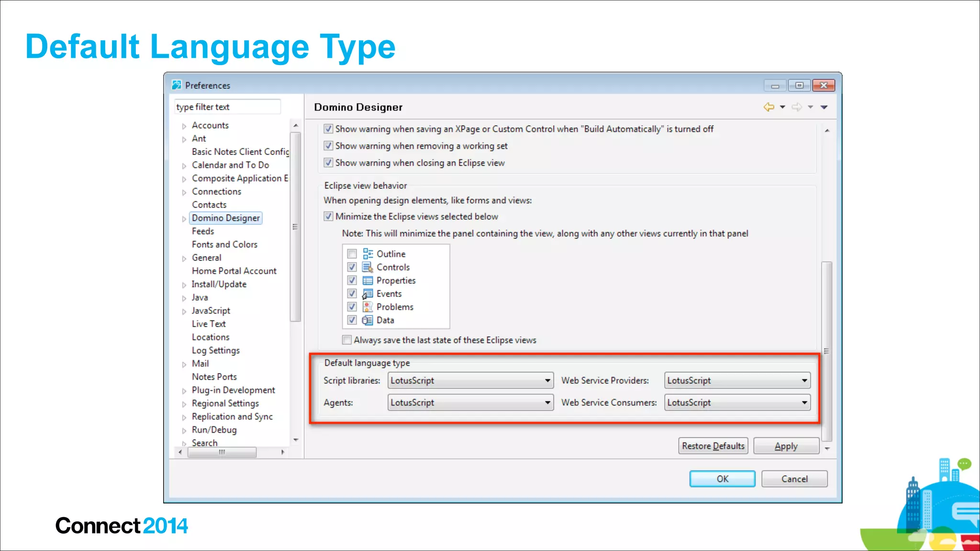The width and height of the screenshot is (980, 551).
Task: Click Cancel to discard changes
Action: pyautogui.click(x=794, y=479)
